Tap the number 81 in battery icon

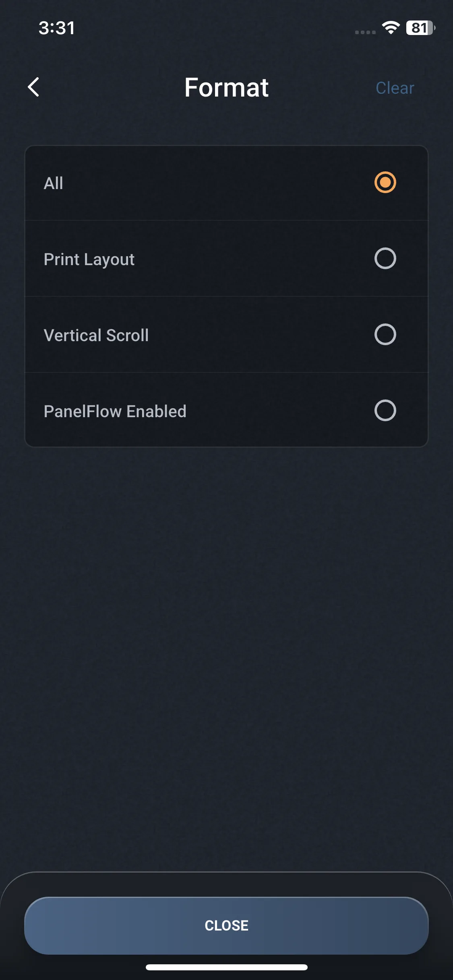419,28
